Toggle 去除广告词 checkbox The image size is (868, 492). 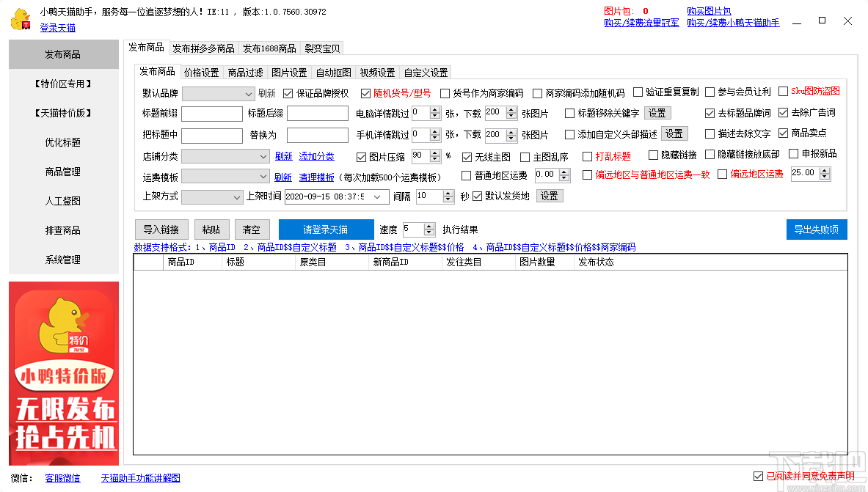tap(783, 112)
